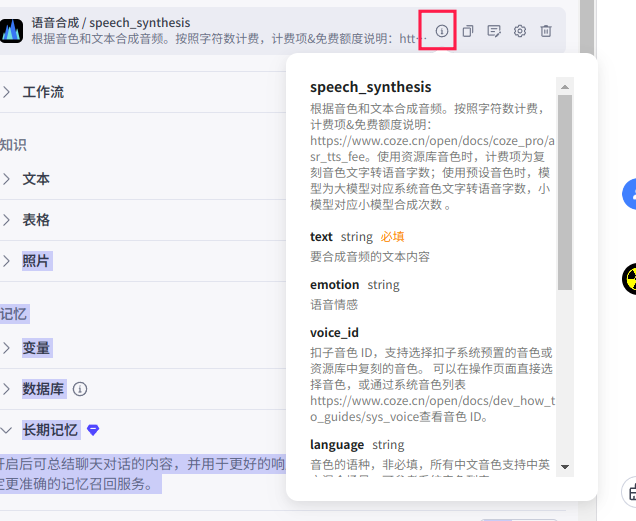Image resolution: width=636 pixels, height=521 pixels.
Task: Click the 语音合成 / speech_synthesis title
Action: click(x=111, y=23)
